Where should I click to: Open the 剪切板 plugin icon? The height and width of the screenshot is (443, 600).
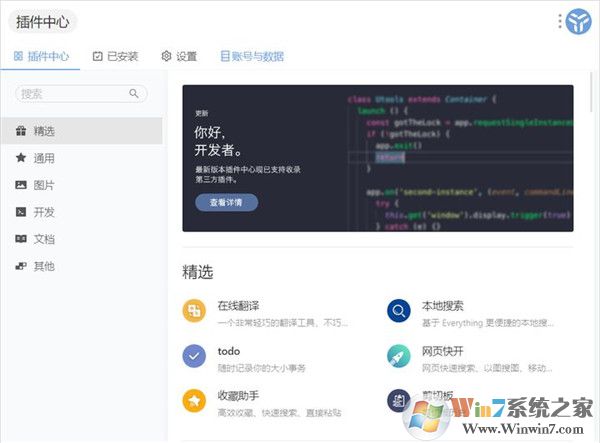399,401
